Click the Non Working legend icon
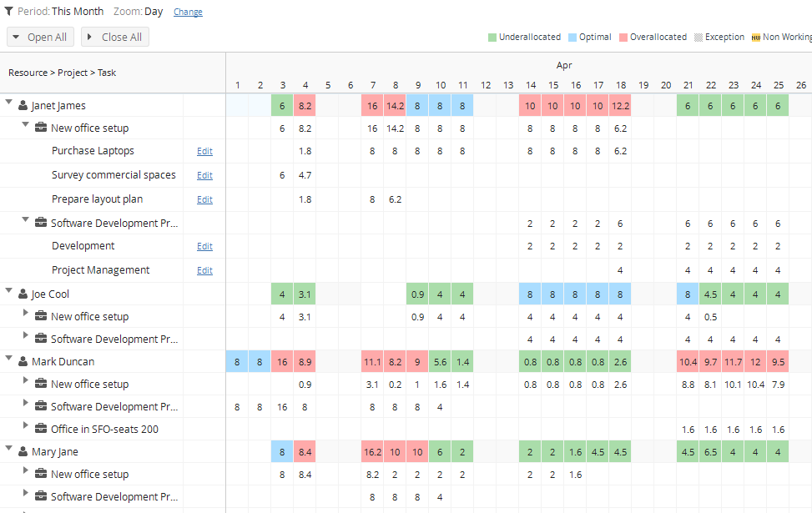Viewport: 812px width, 513px height. (756, 38)
